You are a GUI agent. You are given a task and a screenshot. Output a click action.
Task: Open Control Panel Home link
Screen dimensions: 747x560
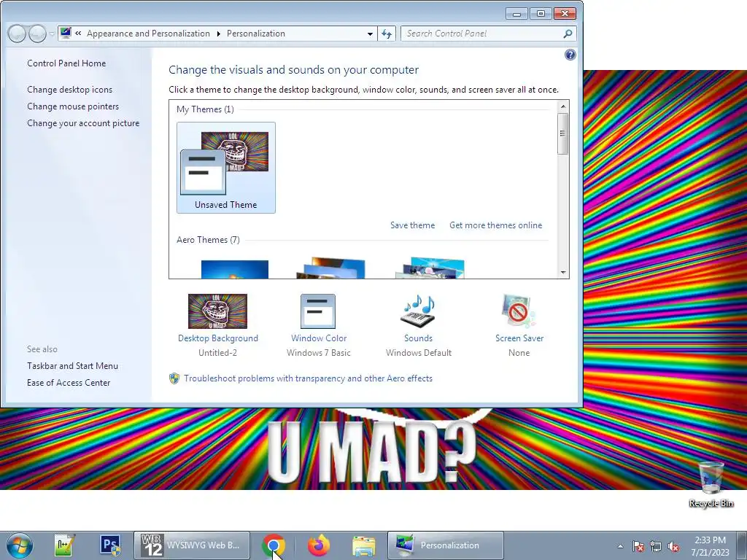pos(66,63)
